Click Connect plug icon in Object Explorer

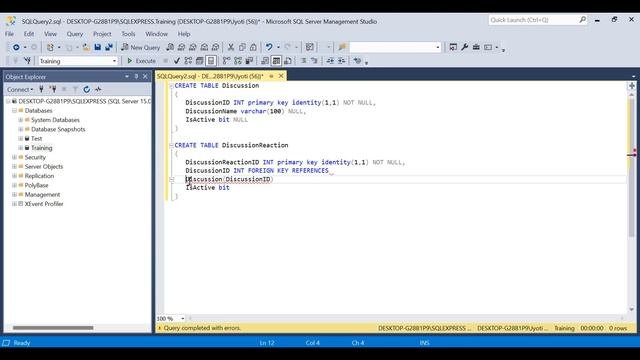tap(41, 89)
